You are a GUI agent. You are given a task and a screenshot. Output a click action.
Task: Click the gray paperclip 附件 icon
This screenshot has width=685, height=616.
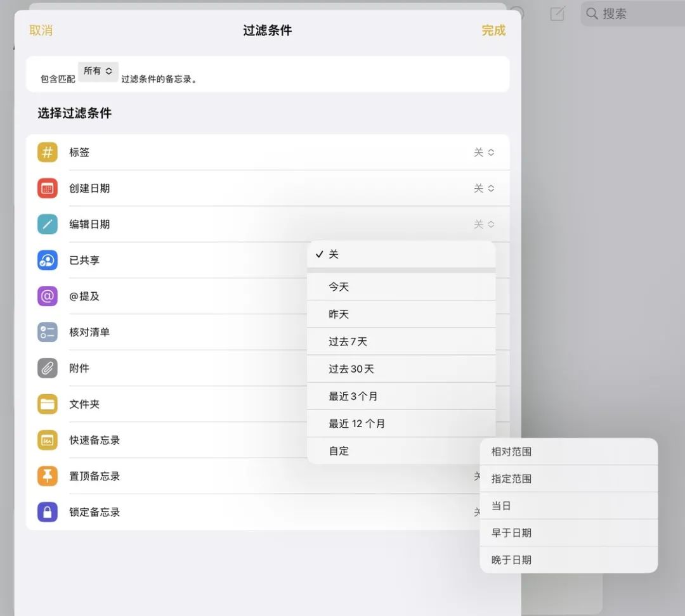click(47, 368)
